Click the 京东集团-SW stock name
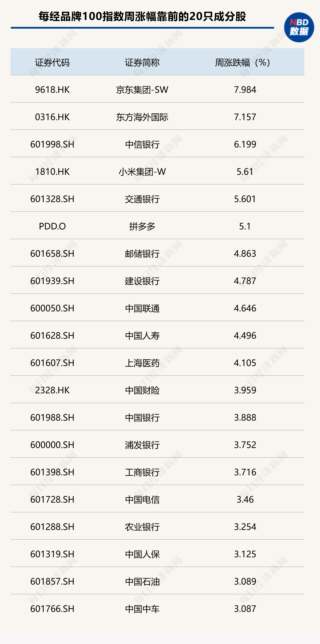Image resolution: width=320 pixels, height=644 pixels. 142,90
